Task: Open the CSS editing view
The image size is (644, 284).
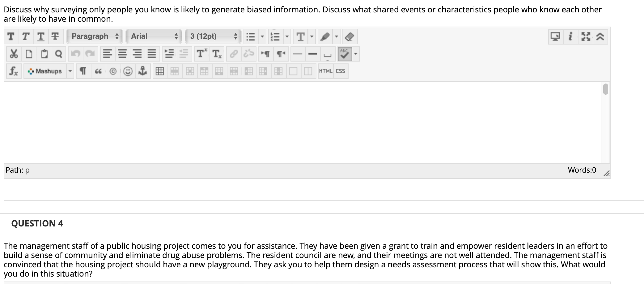Action: (340, 71)
